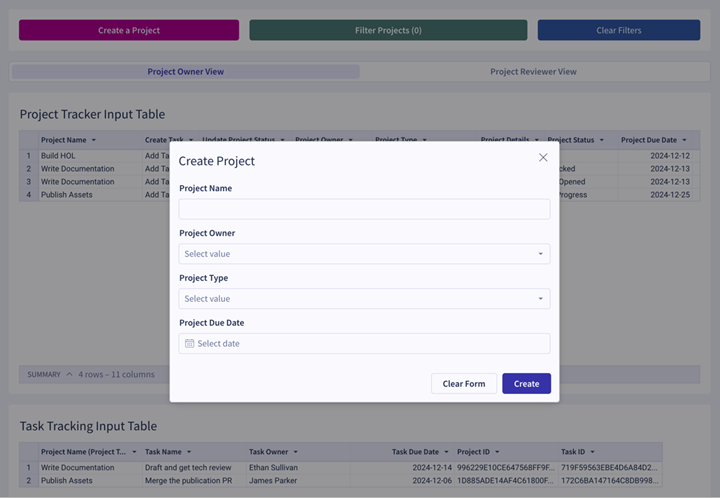Open the Project Status column menu arrow
This screenshot has height=498, width=720.
click(602, 140)
